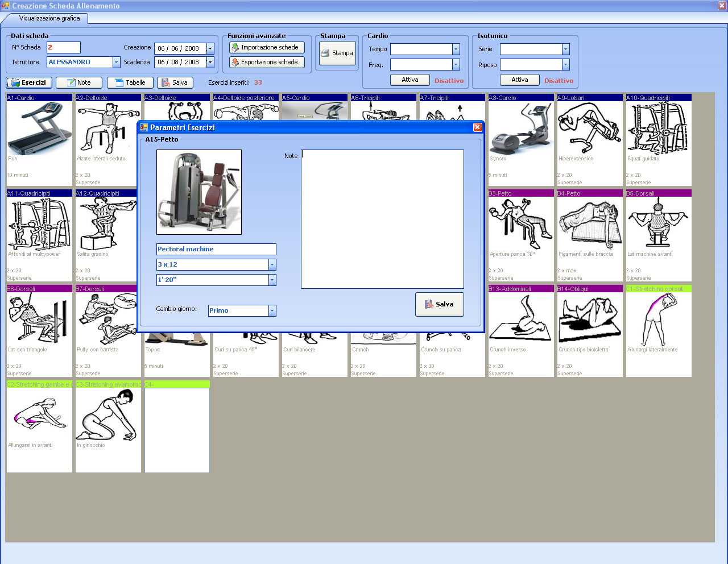Close the Parametri Esercizi dialog
The height and width of the screenshot is (564, 728).
[477, 127]
